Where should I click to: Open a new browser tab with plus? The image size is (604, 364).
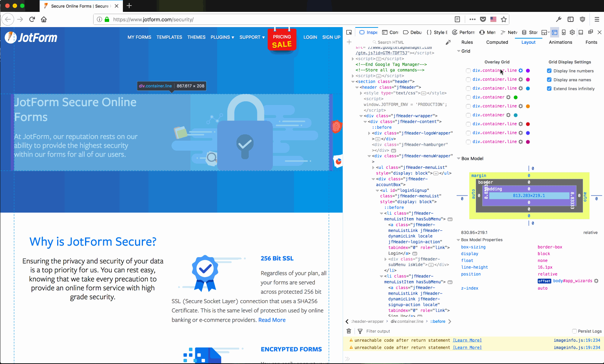tap(129, 6)
